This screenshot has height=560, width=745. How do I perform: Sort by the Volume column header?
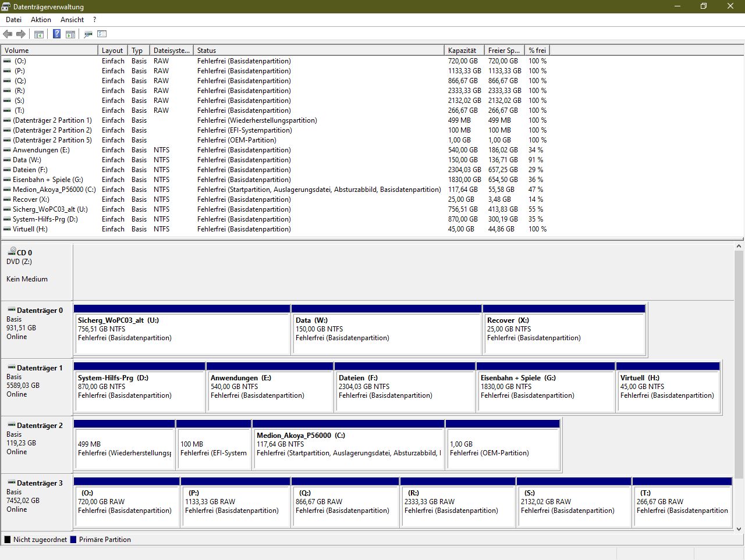click(x=49, y=51)
